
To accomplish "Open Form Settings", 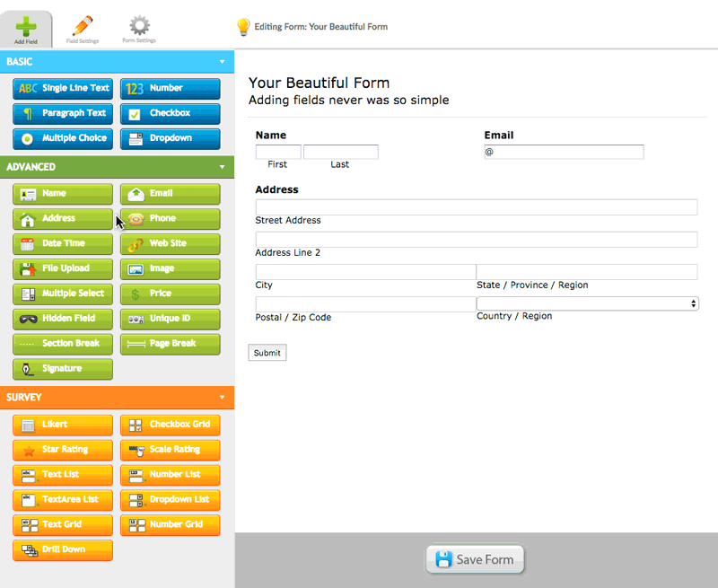I will tap(138, 27).
